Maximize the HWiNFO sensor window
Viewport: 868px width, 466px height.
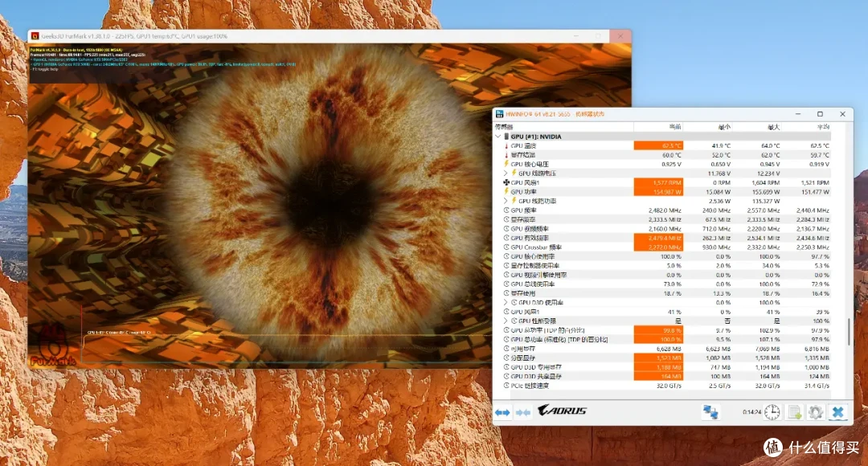coord(820,114)
